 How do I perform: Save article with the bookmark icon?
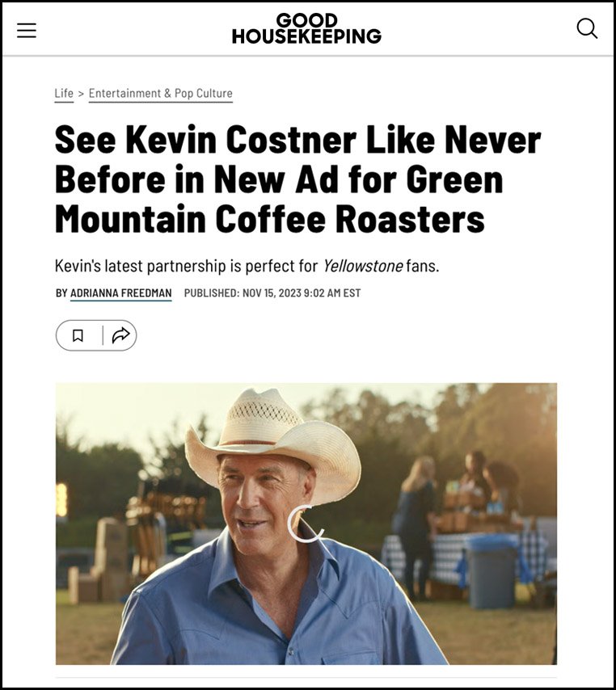78,336
